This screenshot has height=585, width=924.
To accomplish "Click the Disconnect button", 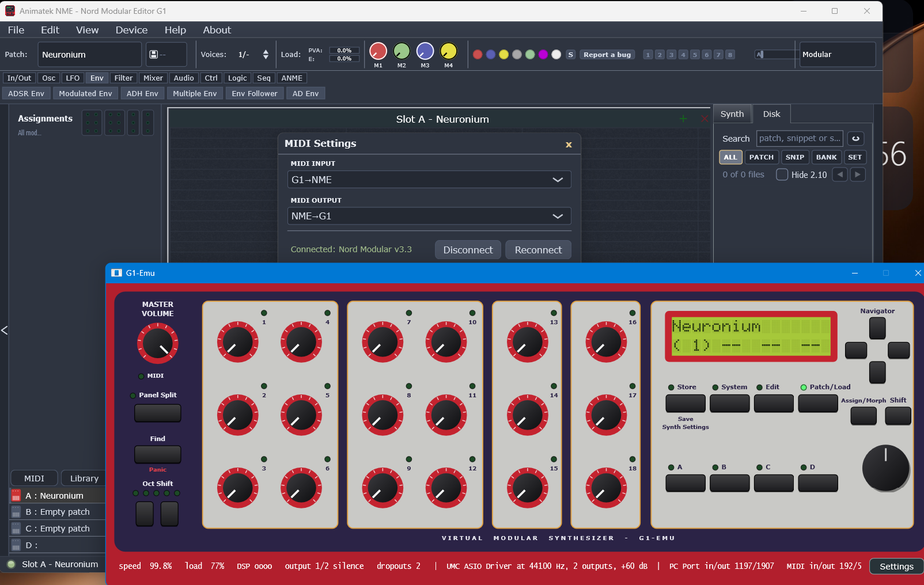I will (x=468, y=250).
